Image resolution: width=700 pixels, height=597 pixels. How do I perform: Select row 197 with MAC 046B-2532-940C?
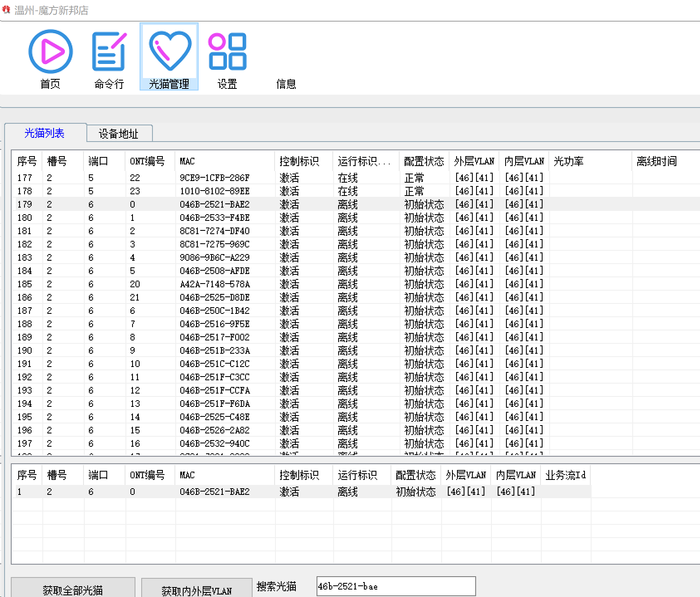[214, 443]
